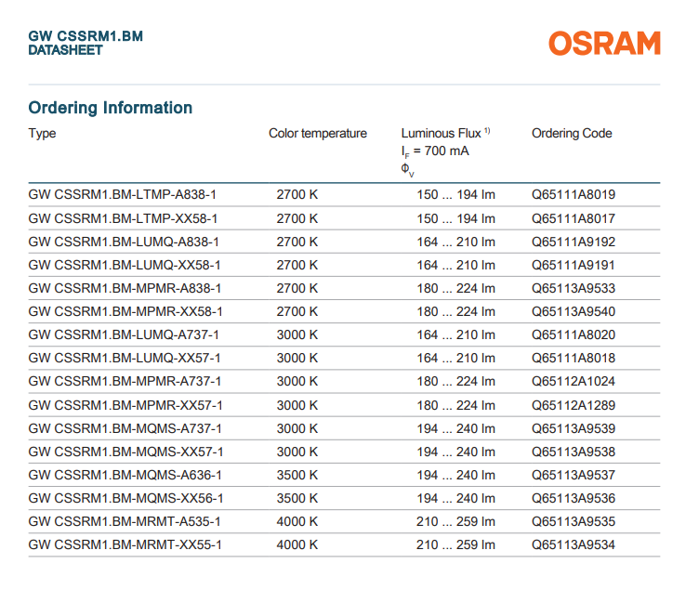Select type GW CSSRM1.BM-LTMP-XX58-1
This screenshot has width=699, height=616.
(x=123, y=219)
